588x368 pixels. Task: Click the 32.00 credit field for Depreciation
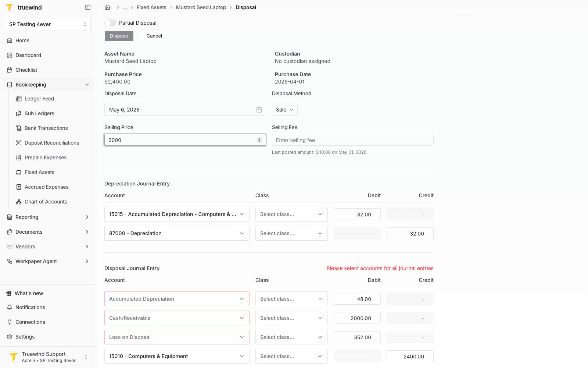click(410, 234)
